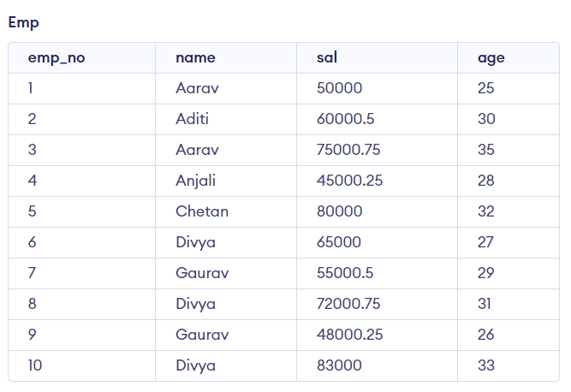Click the salary cell 48000.25

click(x=349, y=335)
